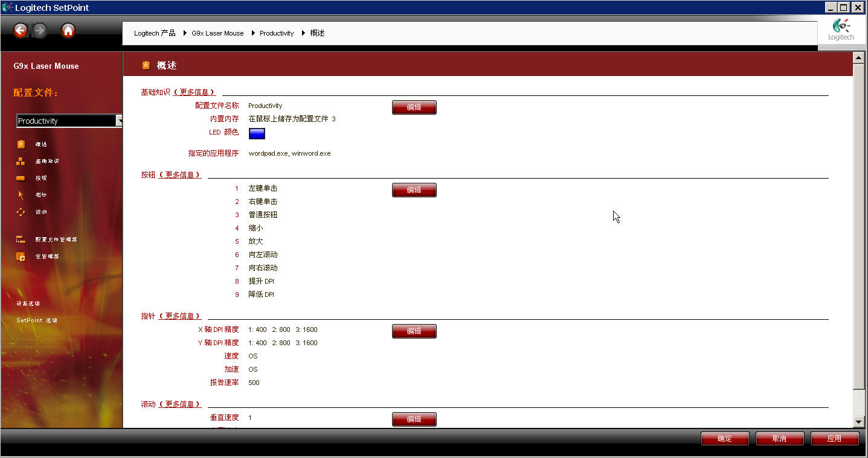The height and width of the screenshot is (458, 868).
Task: Open the overview clipboard icon in sidebar
Action: point(21,144)
